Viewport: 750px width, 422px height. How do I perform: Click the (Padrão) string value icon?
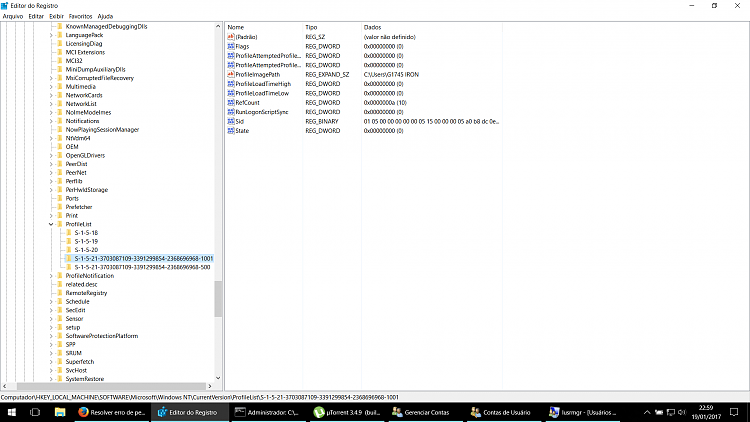tap(231, 37)
